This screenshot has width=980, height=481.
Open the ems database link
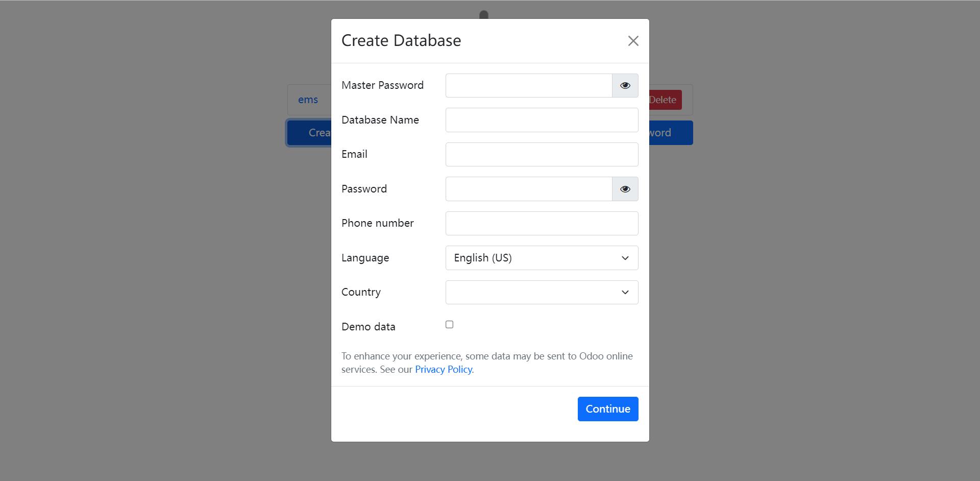point(308,100)
